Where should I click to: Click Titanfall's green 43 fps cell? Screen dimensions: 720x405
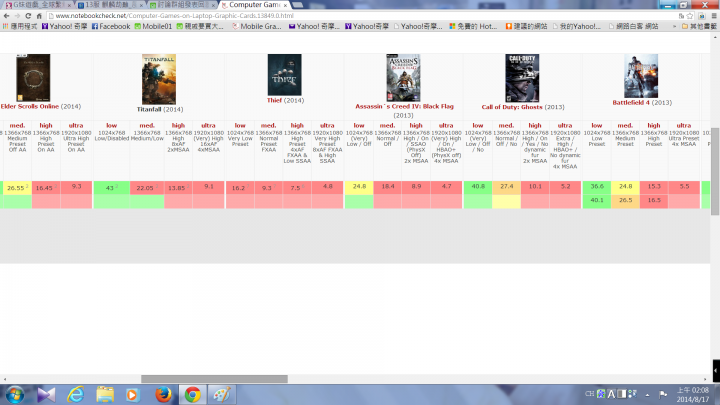pyautogui.click(x=112, y=187)
